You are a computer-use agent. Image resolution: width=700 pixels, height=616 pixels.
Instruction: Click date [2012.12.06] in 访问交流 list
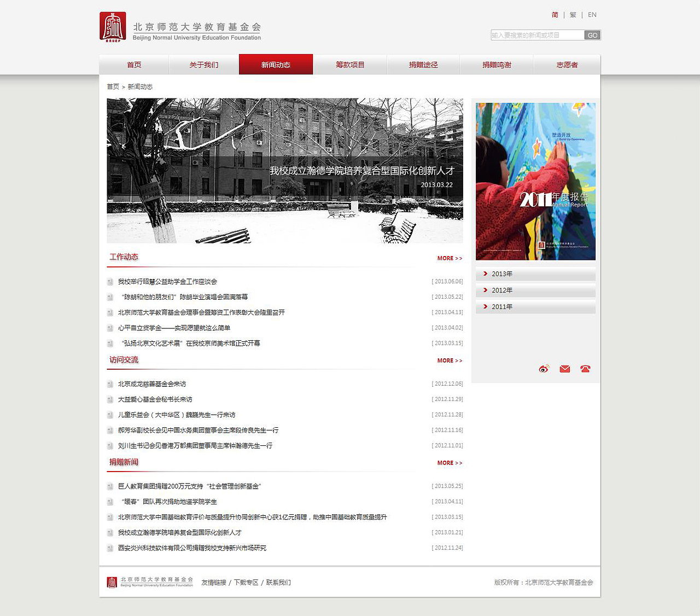pos(447,384)
